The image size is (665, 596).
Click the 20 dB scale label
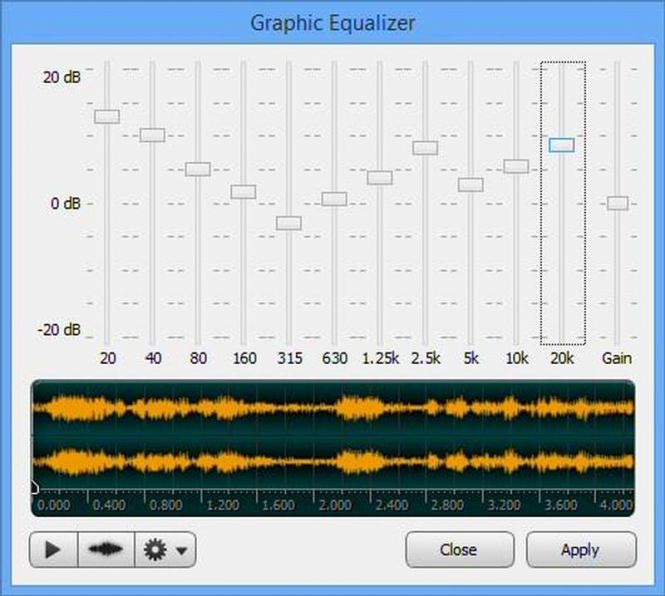pyautogui.click(x=61, y=77)
